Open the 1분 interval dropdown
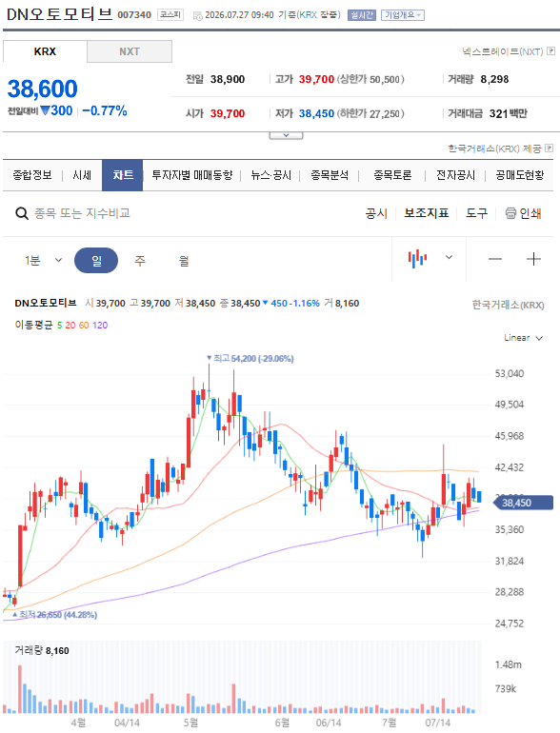The height and width of the screenshot is (733, 560). [43, 261]
